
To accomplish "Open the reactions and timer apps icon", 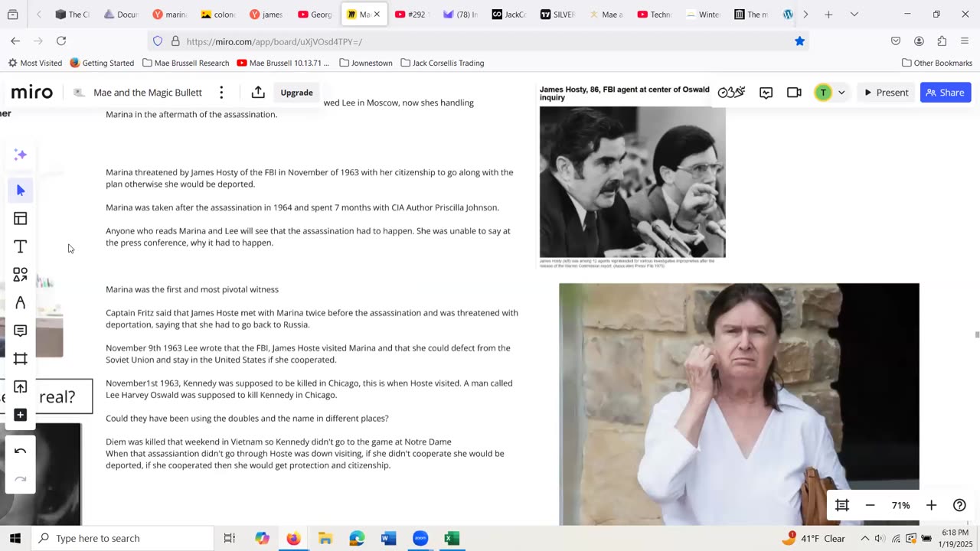I will [731, 93].
